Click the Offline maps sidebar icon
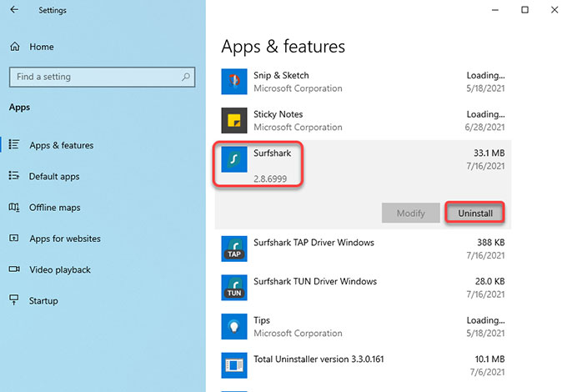Viewport: 567px width, 392px height. coord(14,207)
